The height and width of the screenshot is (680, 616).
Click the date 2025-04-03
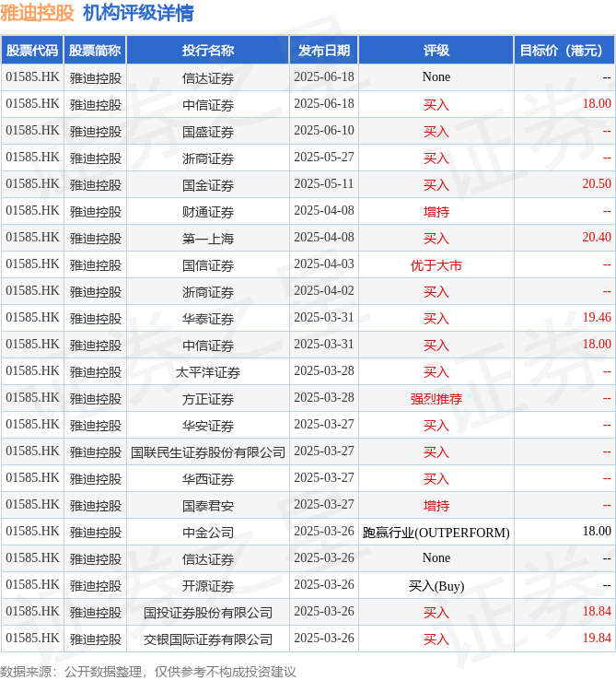click(324, 264)
